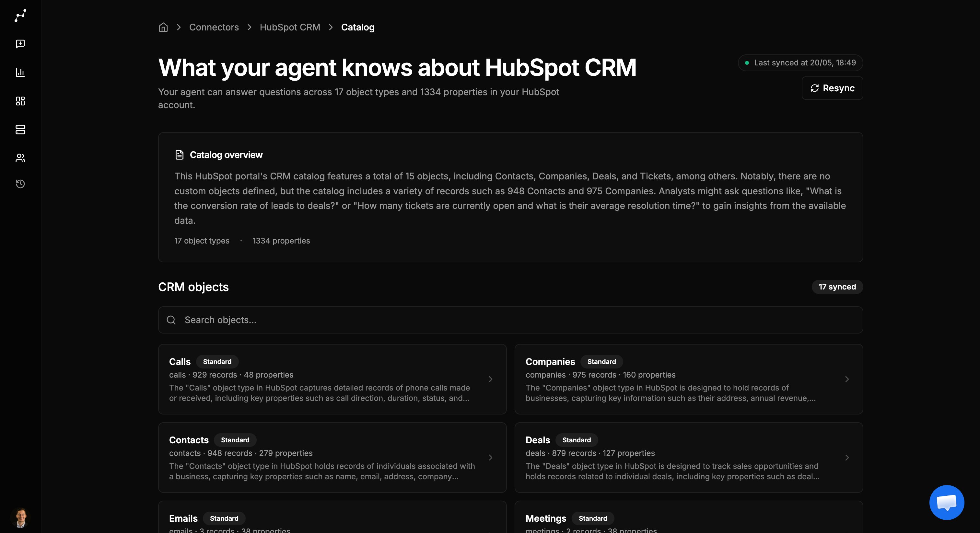Expand Contacts card via chevron arrow
Image resolution: width=980 pixels, height=533 pixels.
[490, 457]
